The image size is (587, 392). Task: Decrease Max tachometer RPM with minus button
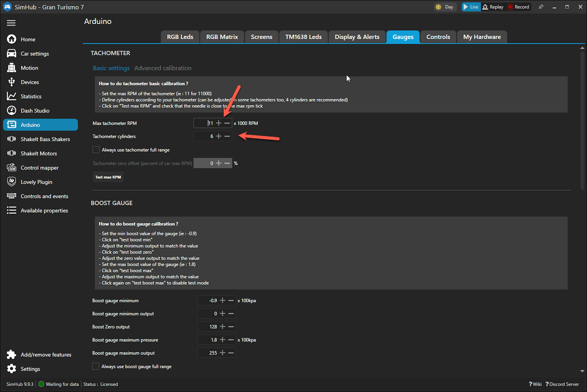click(227, 123)
